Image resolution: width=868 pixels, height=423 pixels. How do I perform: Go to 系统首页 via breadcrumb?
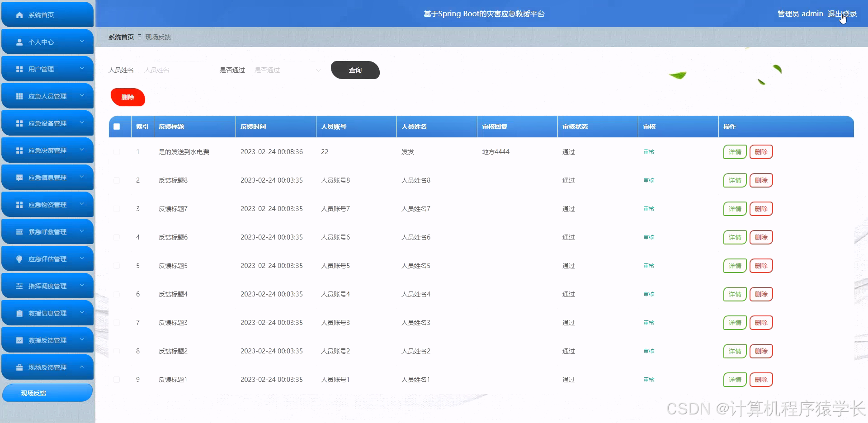click(x=121, y=37)
